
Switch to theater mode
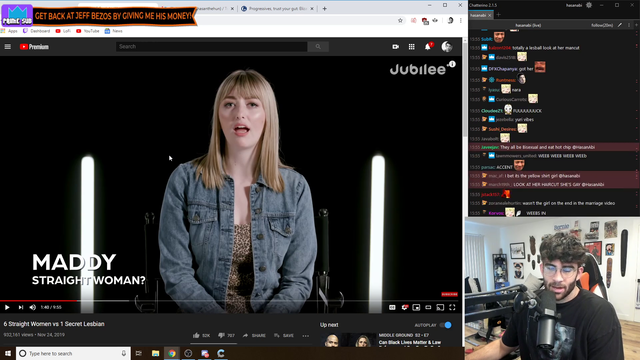tap(428, 307)
